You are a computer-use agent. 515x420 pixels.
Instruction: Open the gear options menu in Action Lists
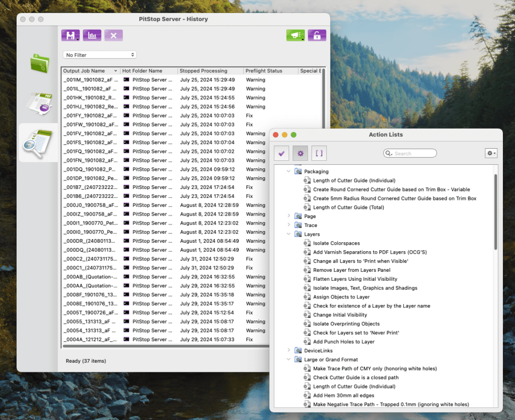pos(491,153)
